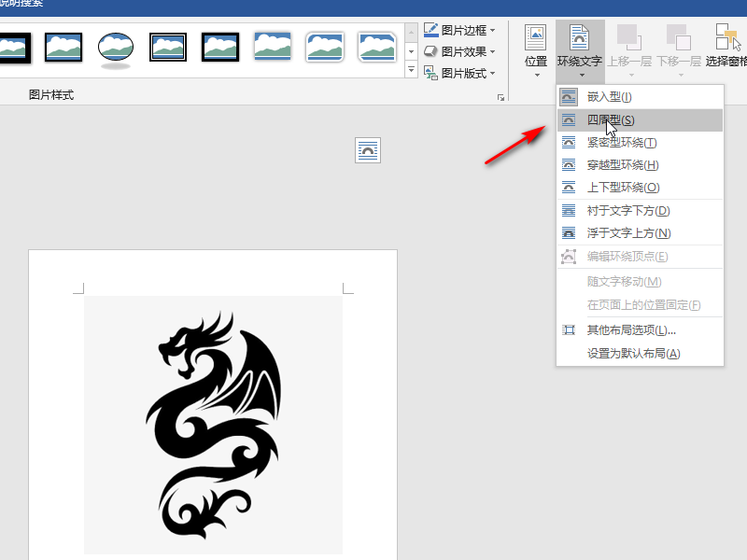Choose the last rounded diagonal picture style
This screenshot has height=560, width=747.
[377, 48]
